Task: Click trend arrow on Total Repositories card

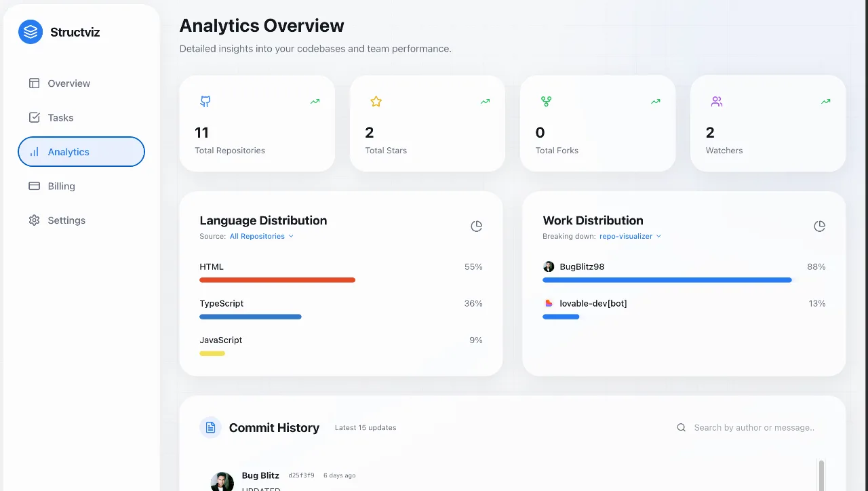Action: click(315, 102)
